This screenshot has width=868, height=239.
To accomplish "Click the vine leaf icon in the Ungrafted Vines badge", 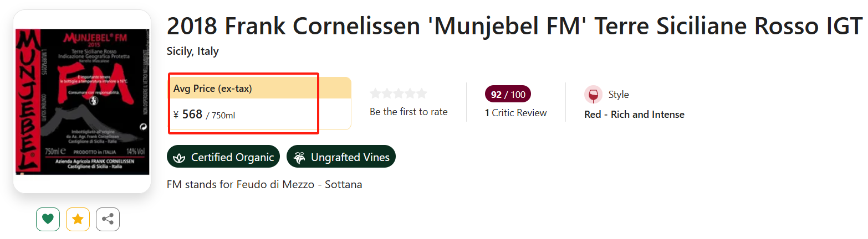I will [299, 158].
